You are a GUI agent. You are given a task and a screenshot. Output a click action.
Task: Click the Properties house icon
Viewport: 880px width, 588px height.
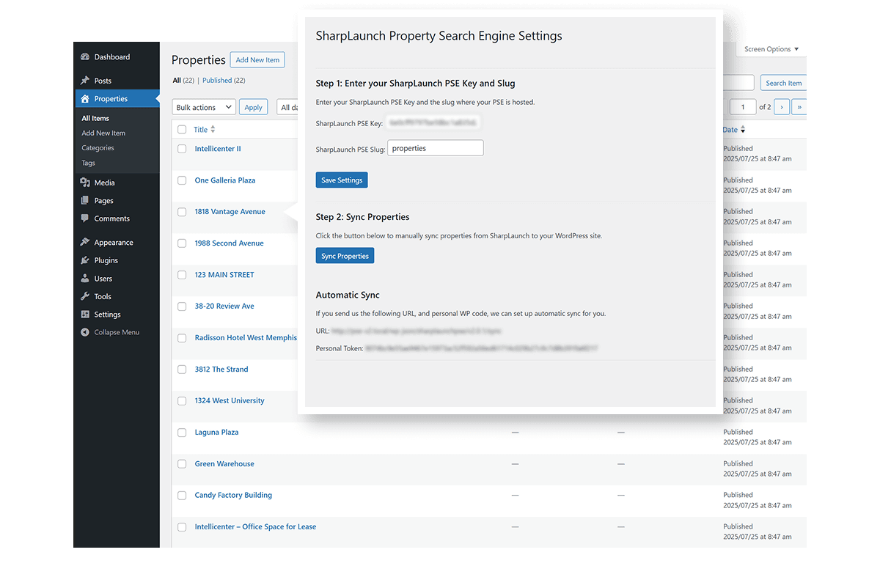pos(85,99)
